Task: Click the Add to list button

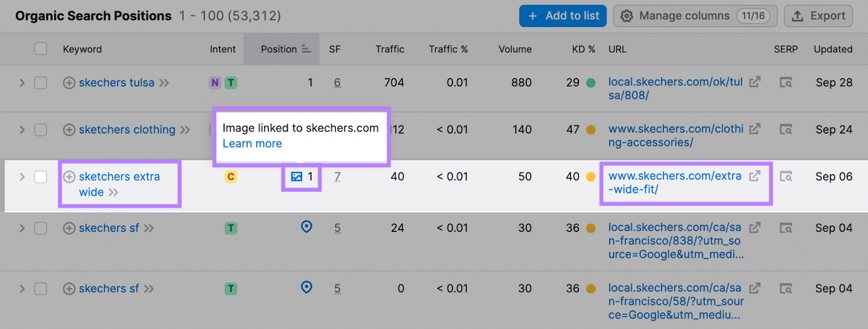Action: coord(564,16)
